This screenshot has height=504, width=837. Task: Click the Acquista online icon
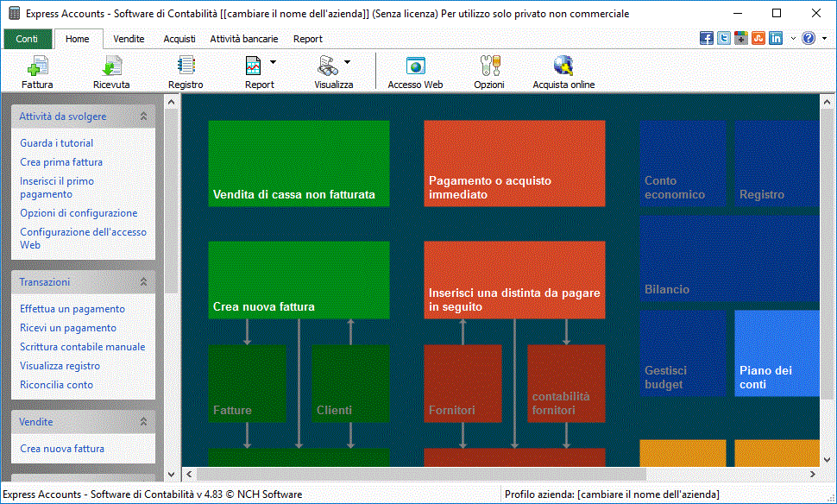(563, 66)
